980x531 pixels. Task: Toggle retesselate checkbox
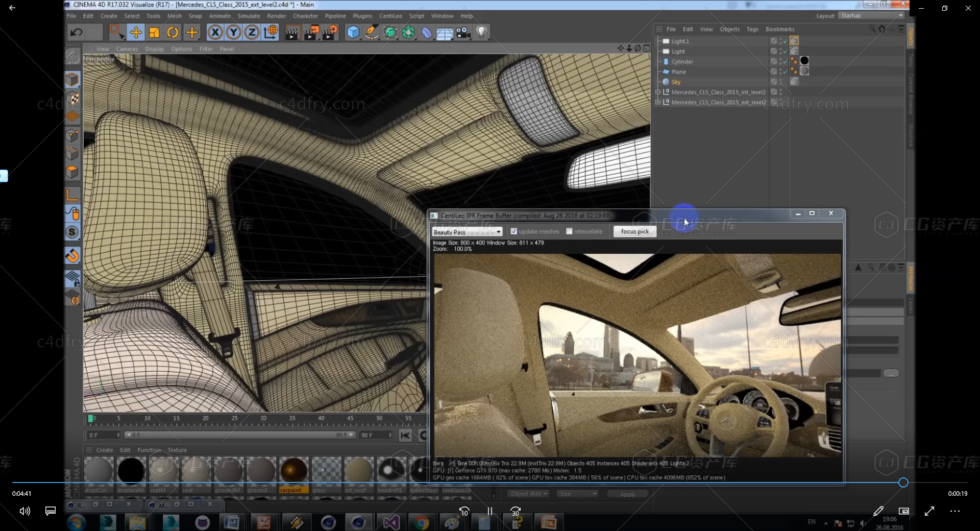[x=569, y=231]
